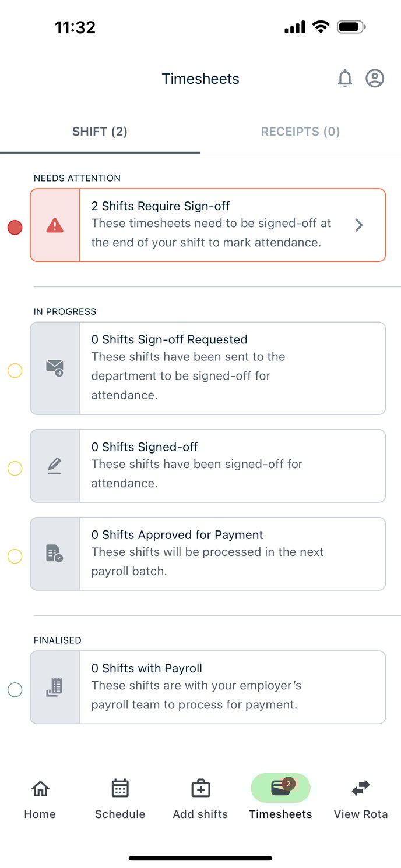Open the notifications bell
The width and height of the screenshot is (401, 868).
tap(345, 79)
